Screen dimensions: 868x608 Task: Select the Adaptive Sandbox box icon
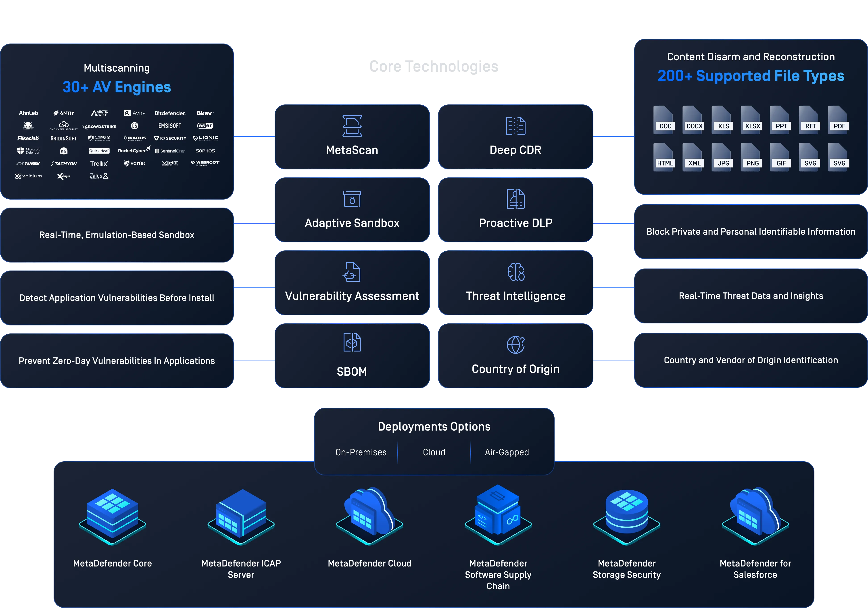(x=352, y=199)
